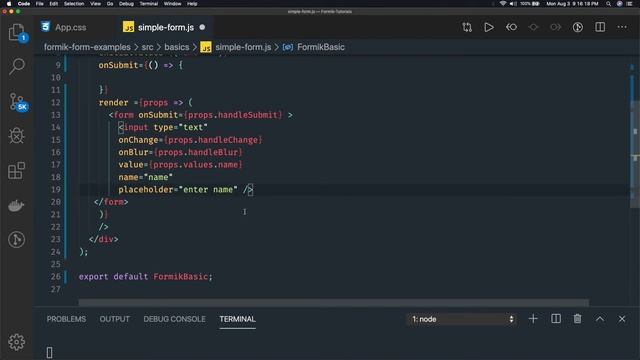This screenshot has height=360, width=640.
Task: Click the basics breadcrumb segment
Action: coord(177,47)
